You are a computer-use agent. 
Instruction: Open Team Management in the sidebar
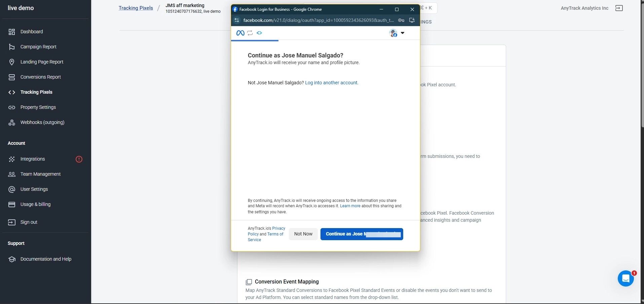[40, 174]
